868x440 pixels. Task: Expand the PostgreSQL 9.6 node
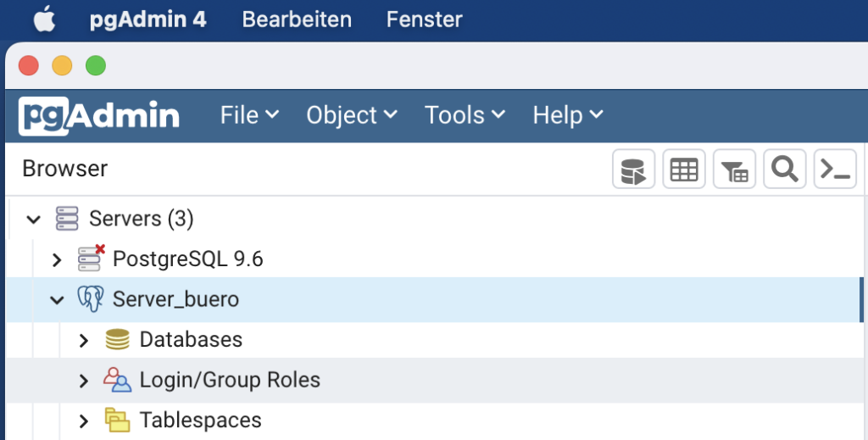[57, 259]
